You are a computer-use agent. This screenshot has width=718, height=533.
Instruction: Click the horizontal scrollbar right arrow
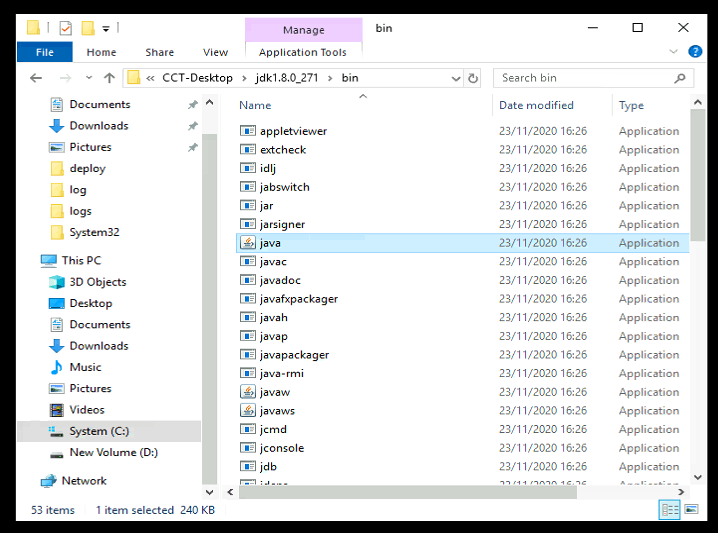(681, 492)
